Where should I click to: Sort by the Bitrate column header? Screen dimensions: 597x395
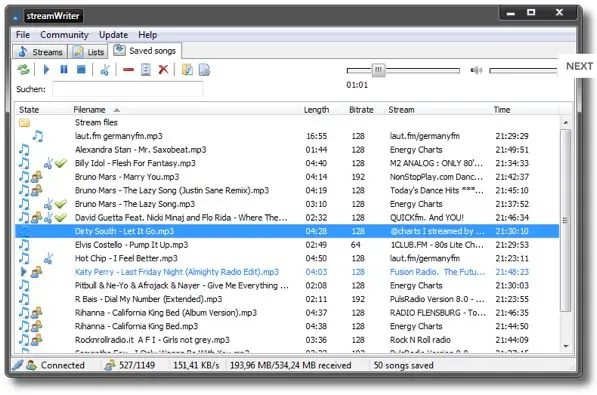pos(361,110)
